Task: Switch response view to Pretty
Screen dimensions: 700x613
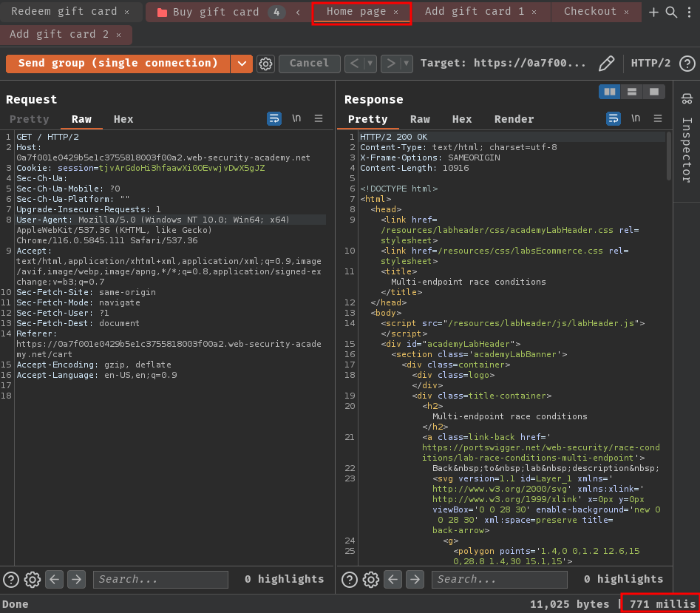Action: [367, 119]
